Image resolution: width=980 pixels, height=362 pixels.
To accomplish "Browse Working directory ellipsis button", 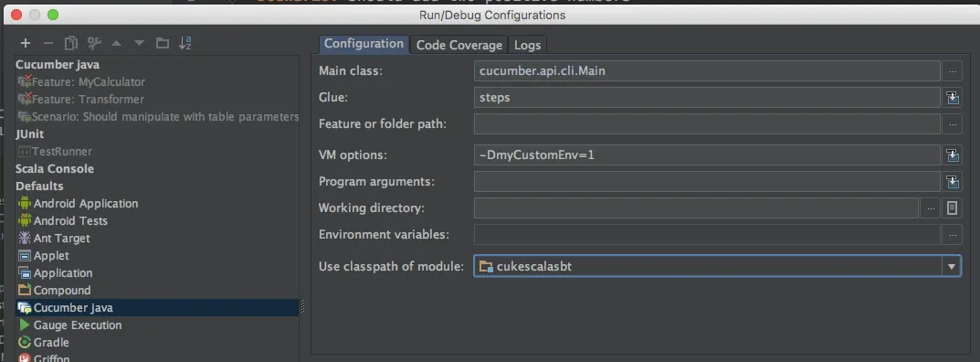I will pyautogui.click(x=931, y=208).
